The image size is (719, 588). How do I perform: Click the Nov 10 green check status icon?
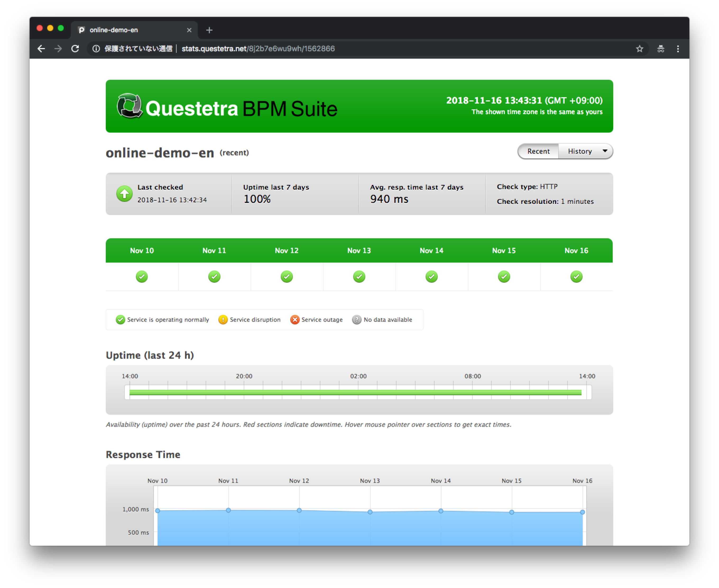(142, 277)
